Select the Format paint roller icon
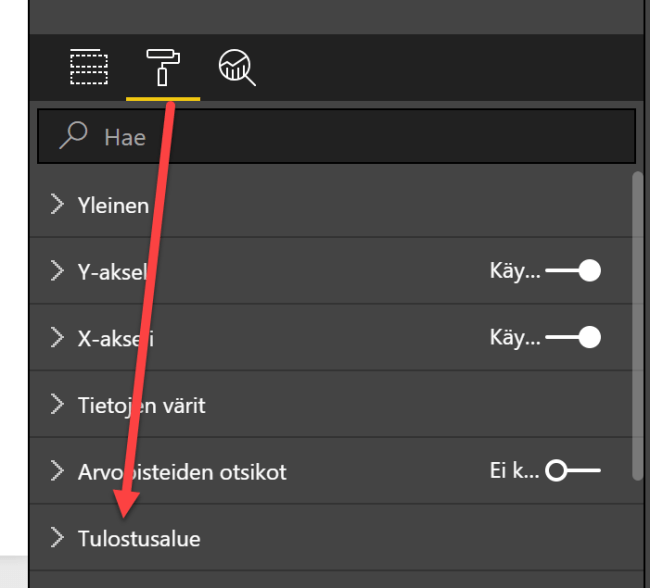Image resolution: width=650 pixels, height=588 pixels. pos(162,67)
